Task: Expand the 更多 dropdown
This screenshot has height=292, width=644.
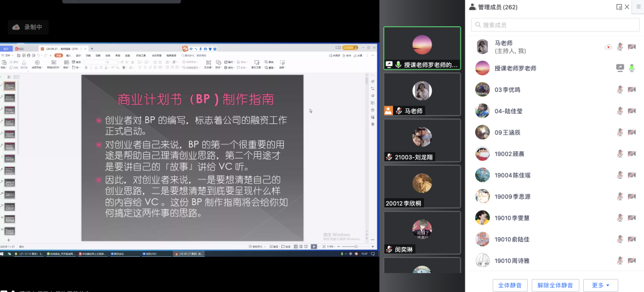Action: 600,285
